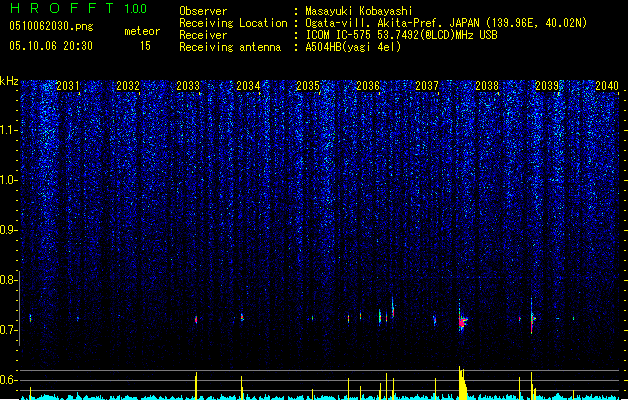
Task: Click the date stamp 05.10.06 20:30
Action: pyautogui.click(x=51, y=46)
